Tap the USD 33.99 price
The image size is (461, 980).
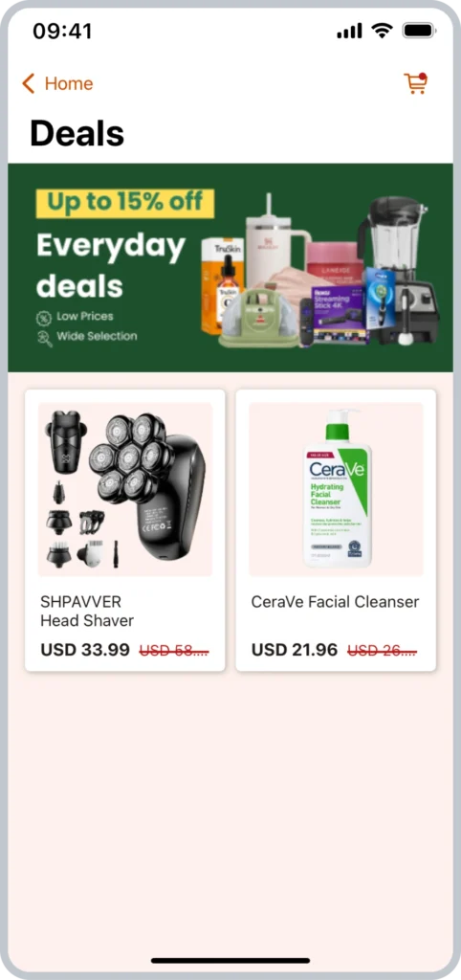click(x=85, y=650)
